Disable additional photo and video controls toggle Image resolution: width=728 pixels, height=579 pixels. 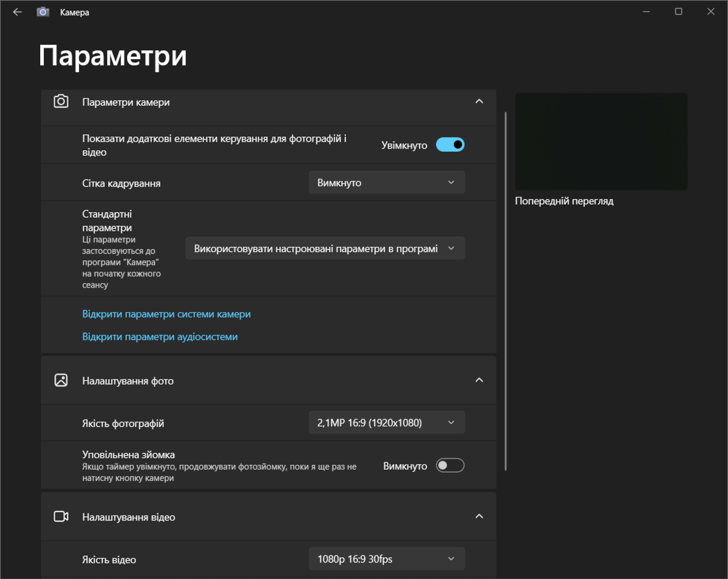[450, 145]
